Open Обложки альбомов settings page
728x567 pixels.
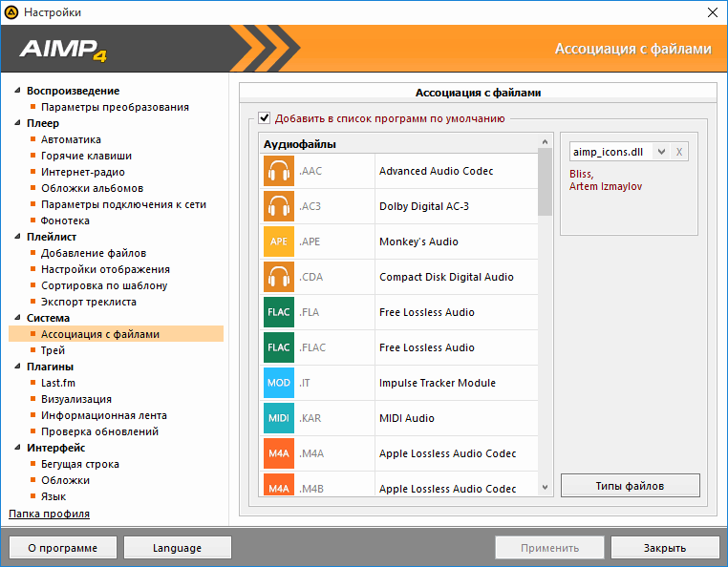[x=92, y=188]
